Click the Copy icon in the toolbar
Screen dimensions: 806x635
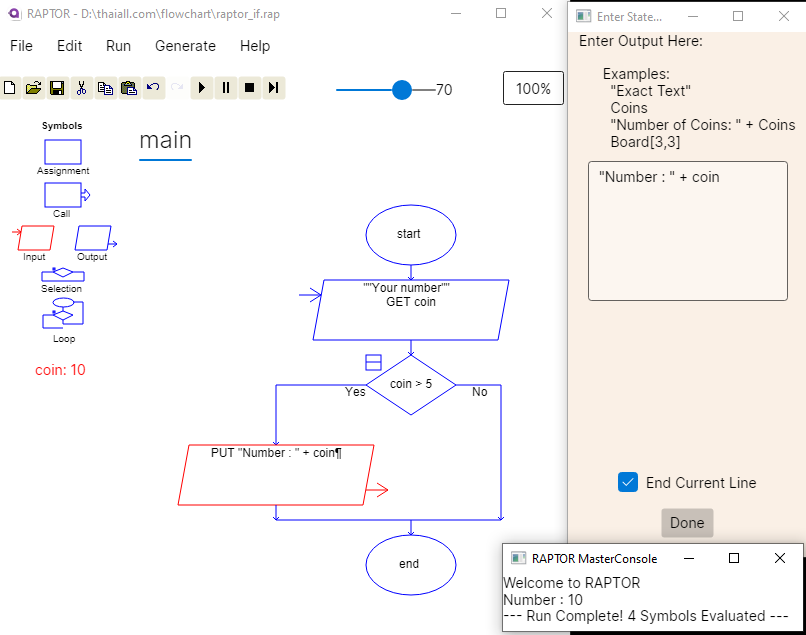coord(105,88)
